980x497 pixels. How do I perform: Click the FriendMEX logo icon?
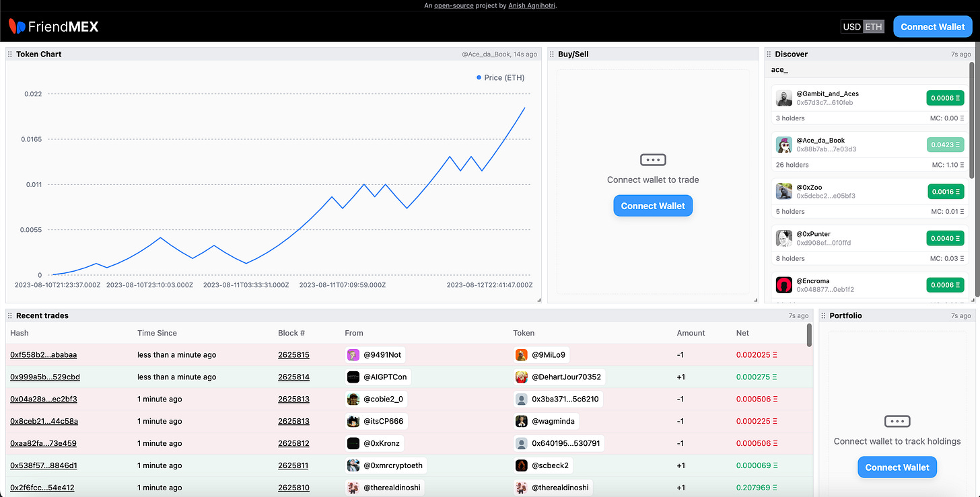(x=17, y=27)
